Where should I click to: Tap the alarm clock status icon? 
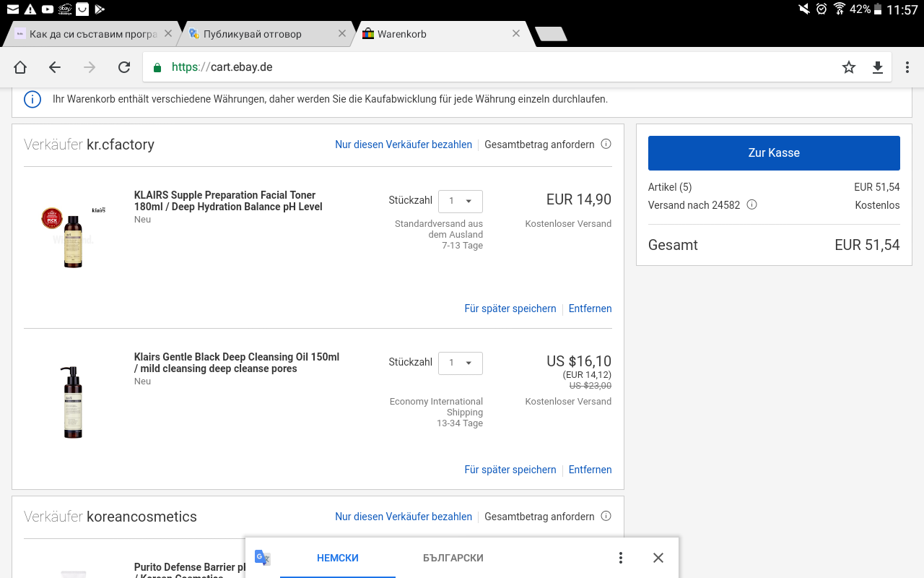821,9
